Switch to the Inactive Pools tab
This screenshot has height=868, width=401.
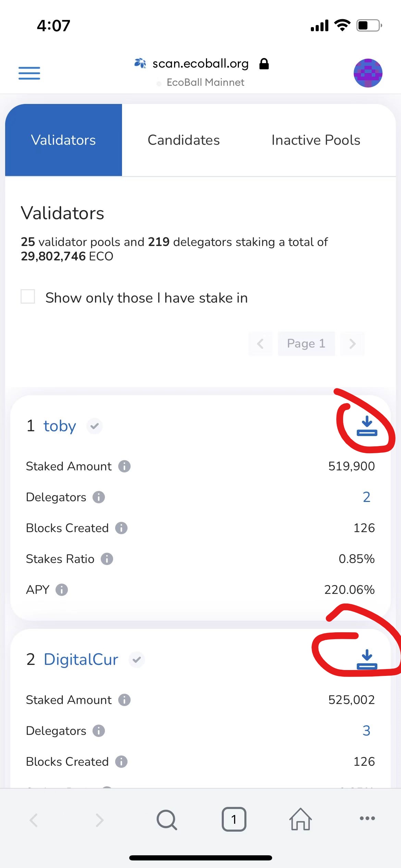tap(316, 140)
